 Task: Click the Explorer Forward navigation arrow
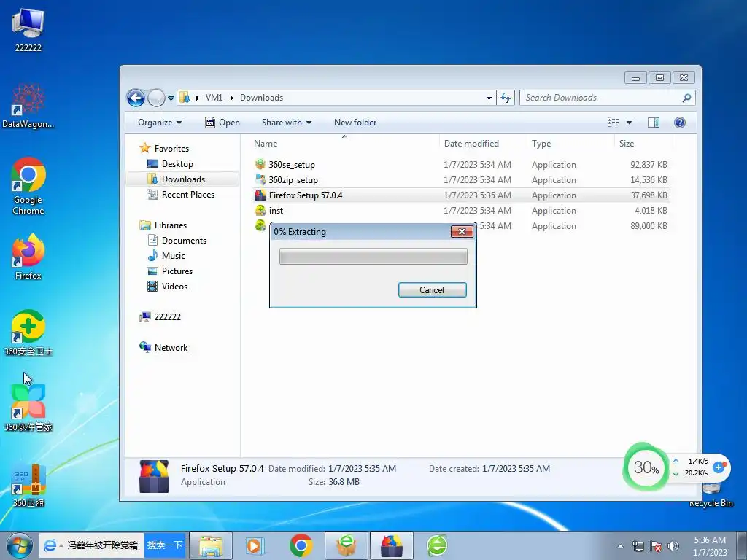[156, 98]
